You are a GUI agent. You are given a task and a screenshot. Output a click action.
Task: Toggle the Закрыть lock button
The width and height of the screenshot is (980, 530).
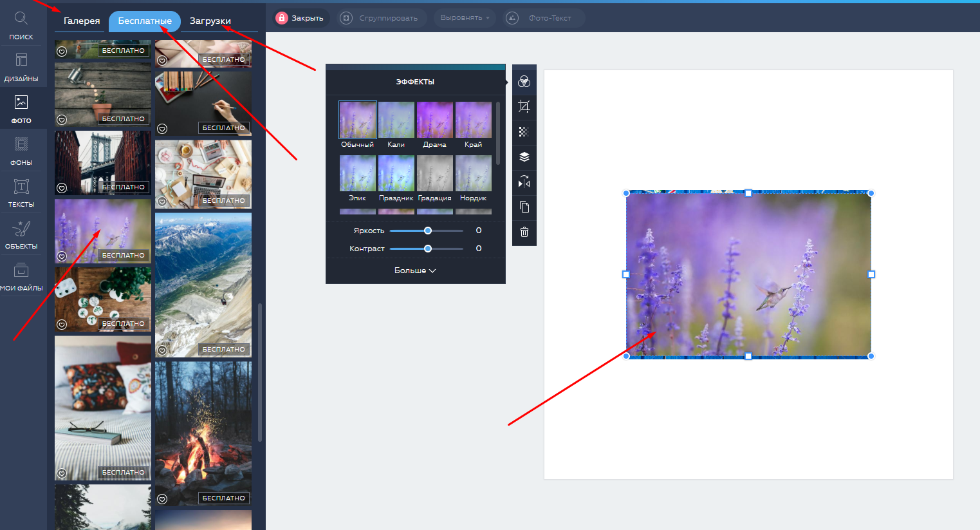[300, 18]
